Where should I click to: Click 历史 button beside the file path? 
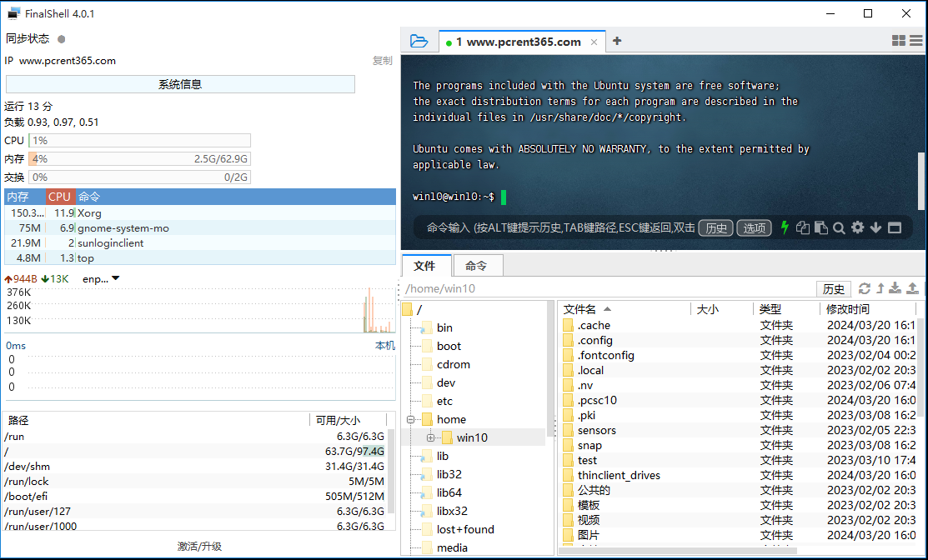pyautogui.click(x=833, y=288)
